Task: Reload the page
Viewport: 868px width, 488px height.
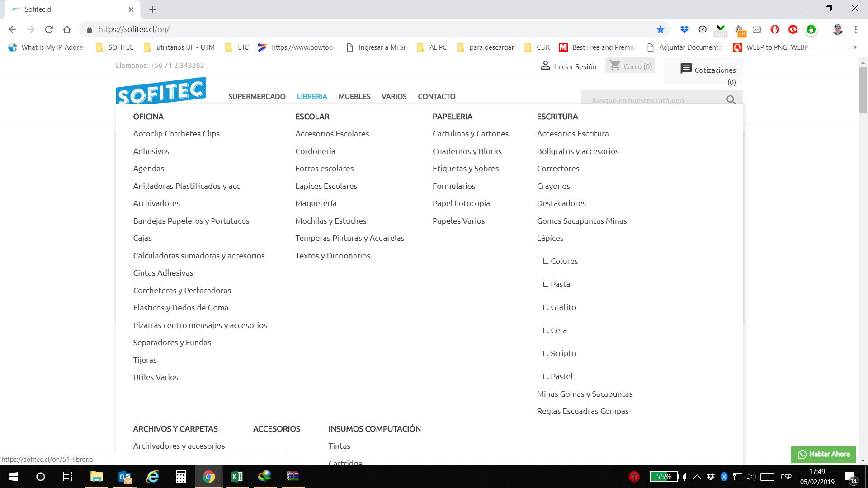Action: pyautogui.click(x=49, y=29)
